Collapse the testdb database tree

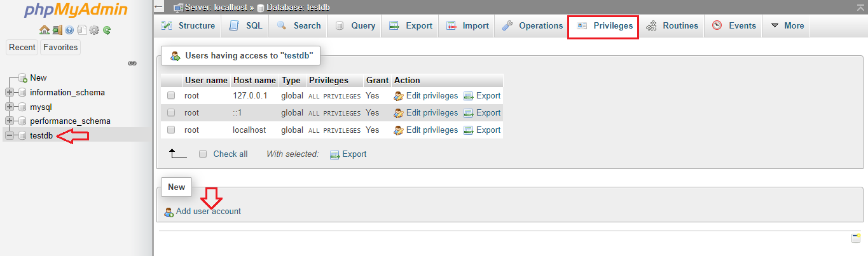(x=10, y=135)
